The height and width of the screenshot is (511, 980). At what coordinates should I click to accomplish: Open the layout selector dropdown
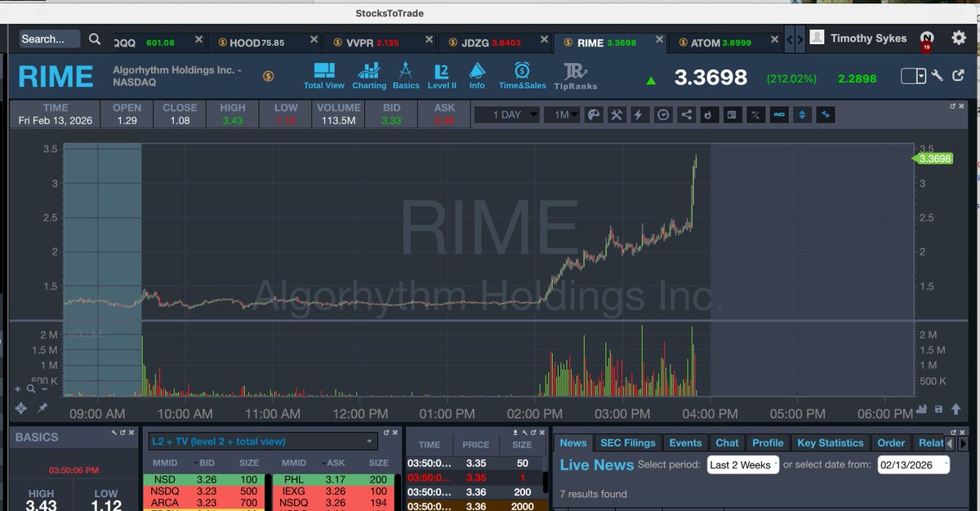pos(914,76)
